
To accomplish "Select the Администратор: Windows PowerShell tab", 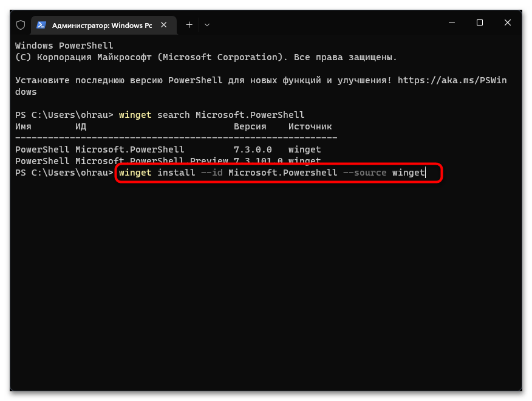I will pyautogui.click(x=97, y=25).
